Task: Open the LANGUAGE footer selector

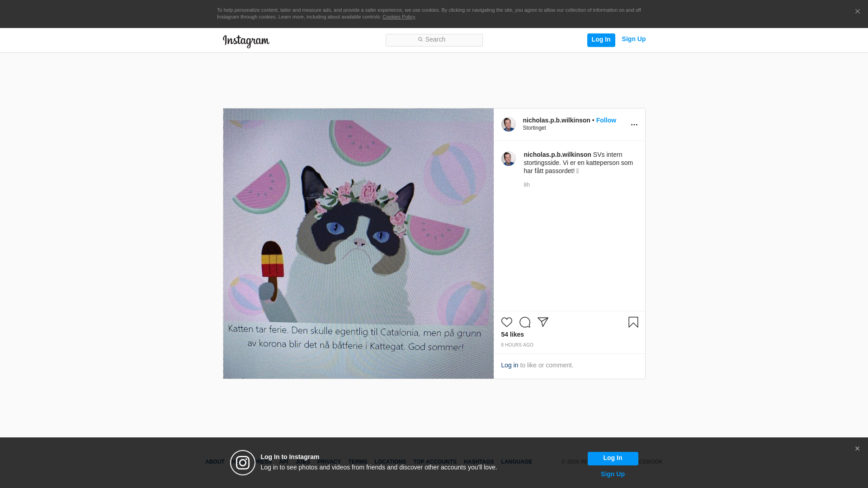Action: pyautogui.click(x=517, y=462)
